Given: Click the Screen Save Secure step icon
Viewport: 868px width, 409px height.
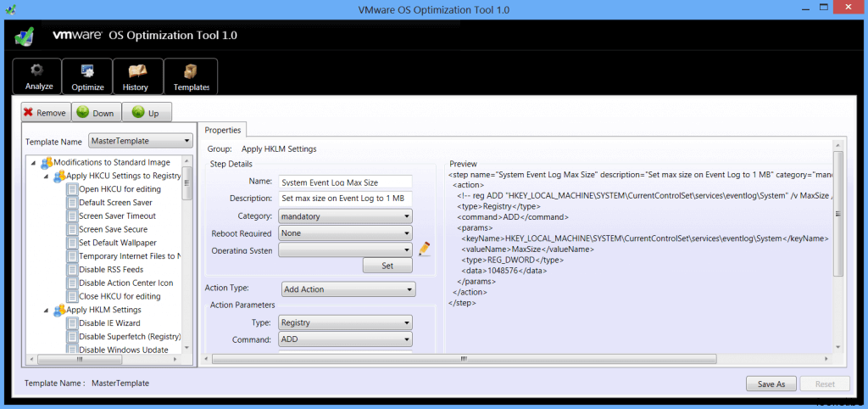Looking at the screenshot, I should [x=71, y=229].
